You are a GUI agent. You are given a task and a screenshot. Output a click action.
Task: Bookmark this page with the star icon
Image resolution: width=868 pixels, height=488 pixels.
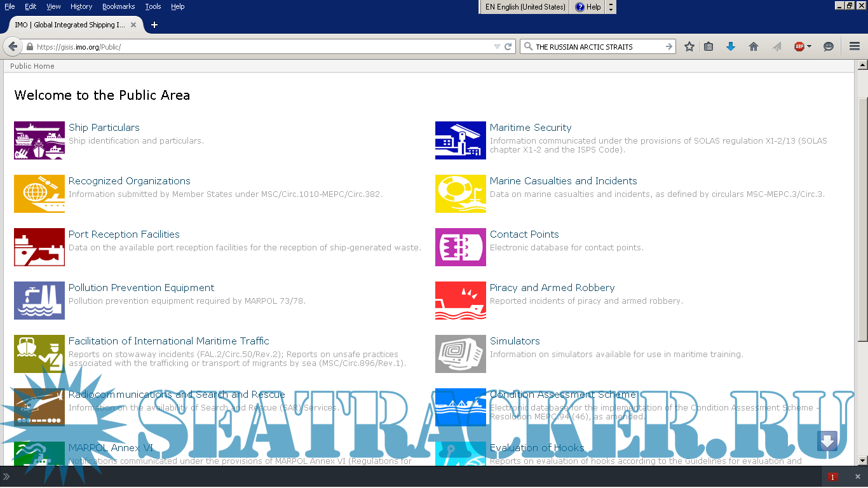tap(689, 46)
